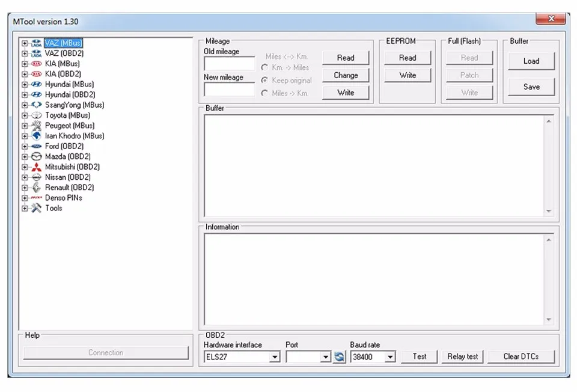577x392 pixels.
Task: Click the EEPROM Write button
Action: pyautogui.click(x=408, y=75)
